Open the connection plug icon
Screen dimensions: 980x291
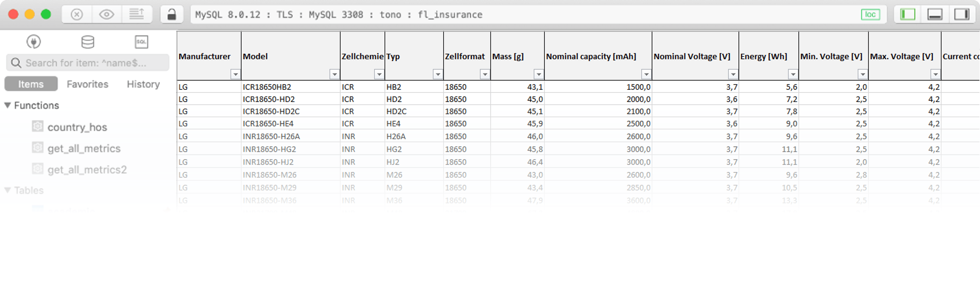tap(34, 42)
